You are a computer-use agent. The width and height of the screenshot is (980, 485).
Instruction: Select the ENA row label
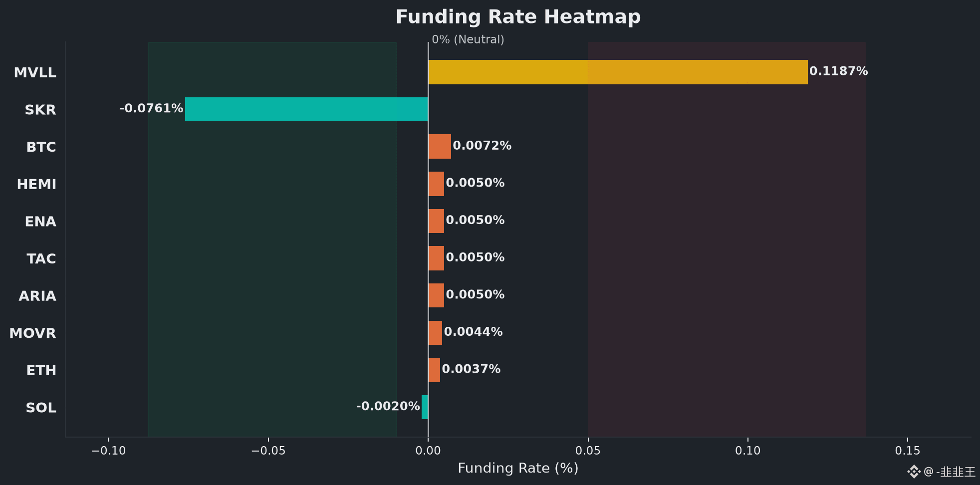click(40, 222)
